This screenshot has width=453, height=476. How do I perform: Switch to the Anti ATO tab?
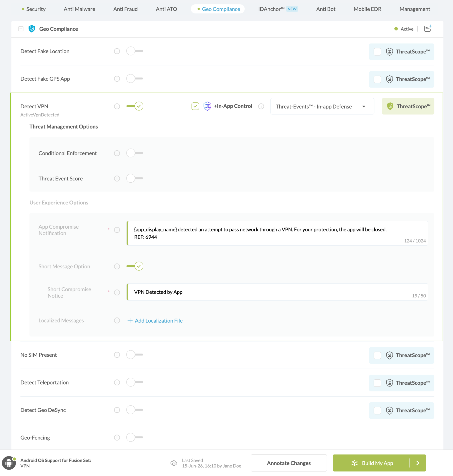click(166, 9)
